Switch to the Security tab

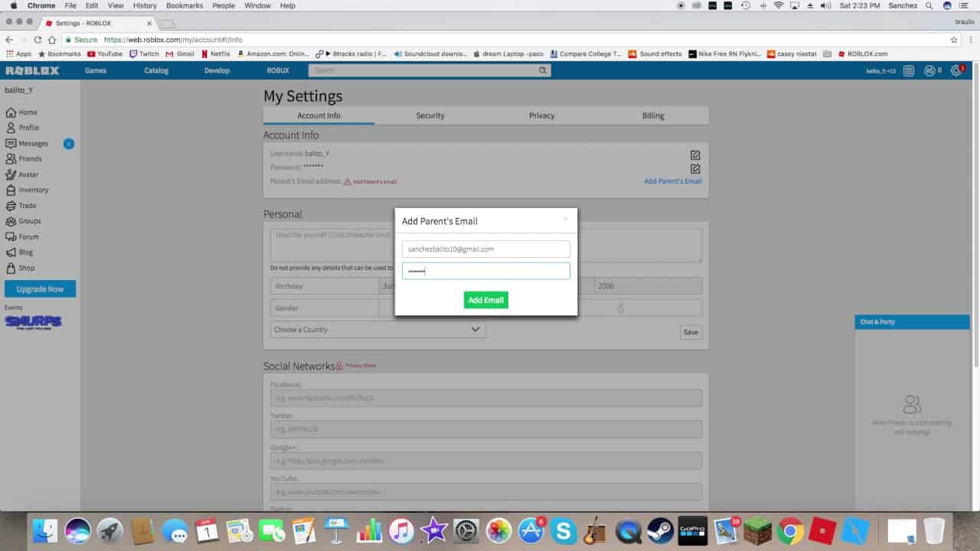pos(430,116)
